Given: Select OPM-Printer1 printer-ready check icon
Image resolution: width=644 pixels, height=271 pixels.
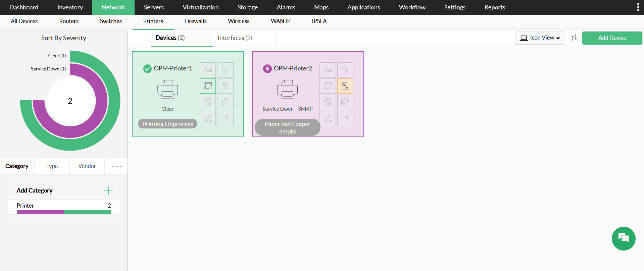Looking at the screenshot, I should click(x=208, y=70).
